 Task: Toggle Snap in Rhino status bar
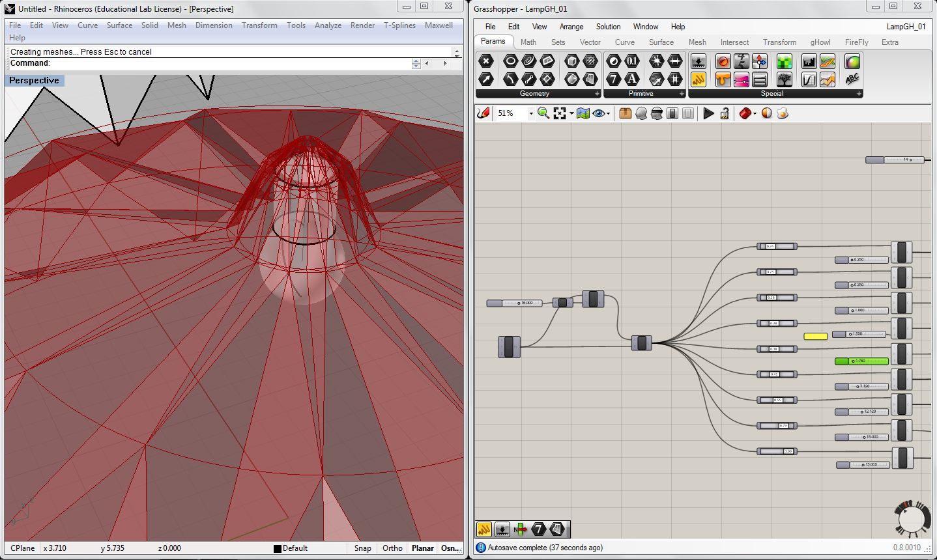363,548
